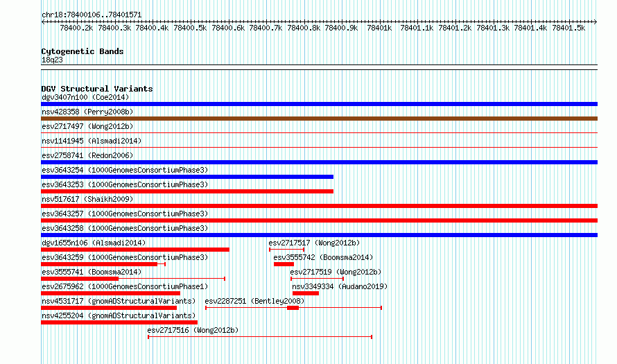Screen dimensions: 617x364
Task: Click the red nsv517617 variant bar
Action: coord(319,206)
